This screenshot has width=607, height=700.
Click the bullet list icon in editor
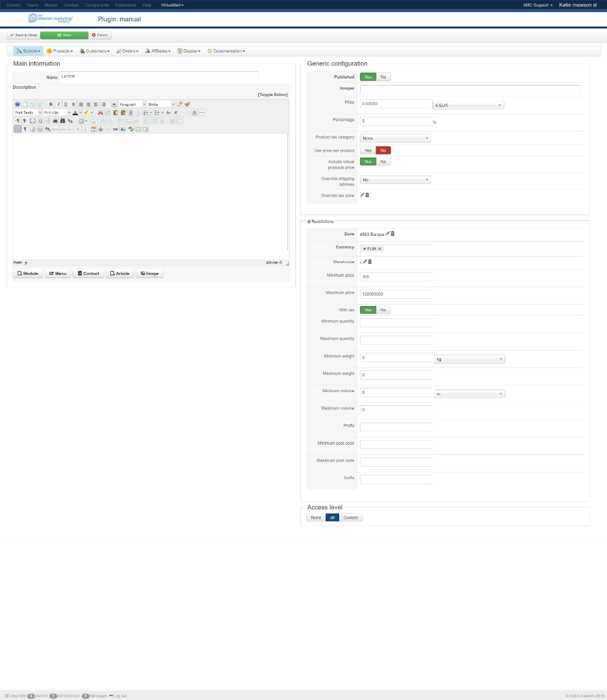coord(157,113)
